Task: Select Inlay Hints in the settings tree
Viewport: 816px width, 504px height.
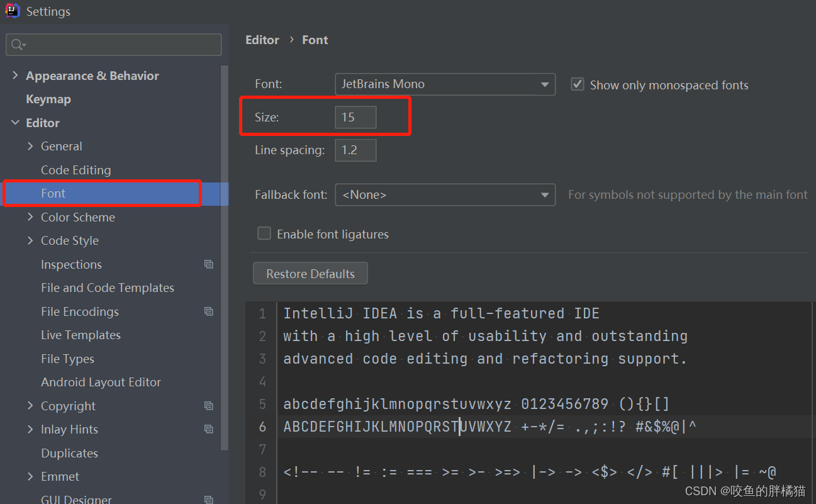Action: coord(69,429)
